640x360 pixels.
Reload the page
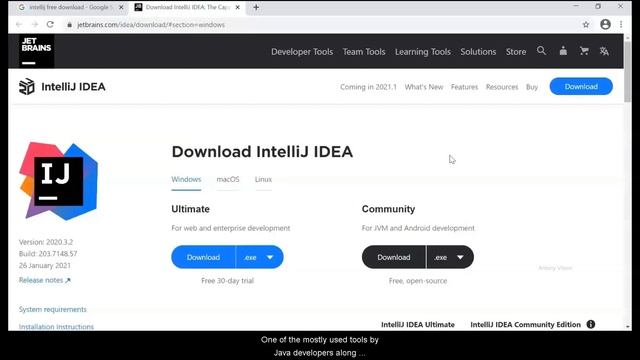pyautogui.click(x=50, y=24)
